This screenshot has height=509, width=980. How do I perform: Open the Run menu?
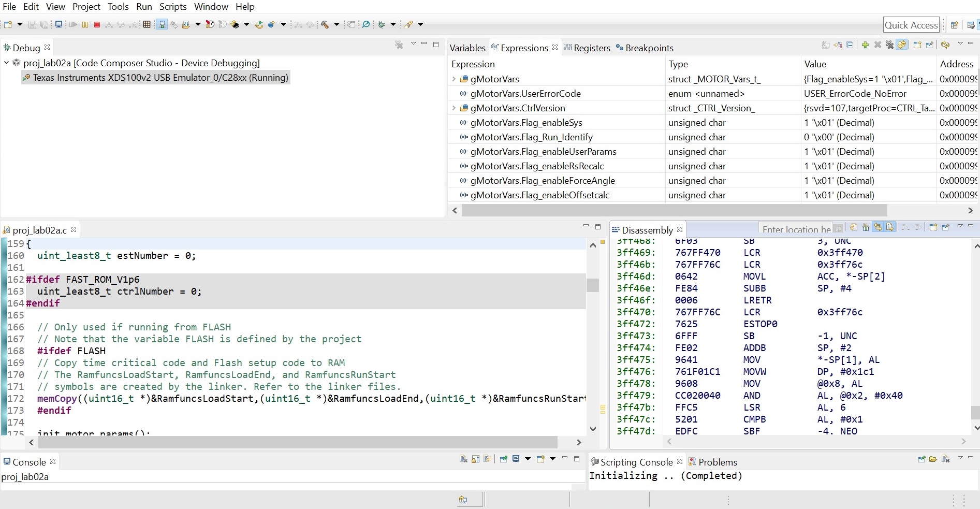click(x=144, y=6)
